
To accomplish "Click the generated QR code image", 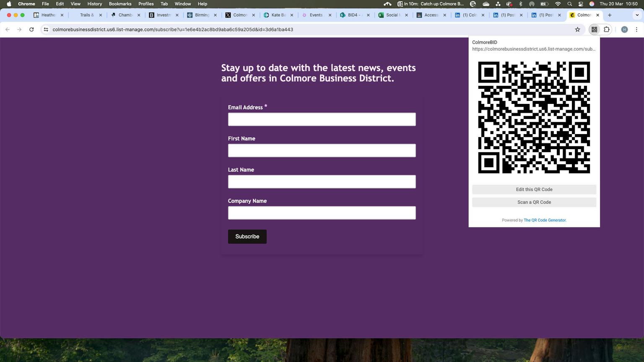I will tap(534, 117).
